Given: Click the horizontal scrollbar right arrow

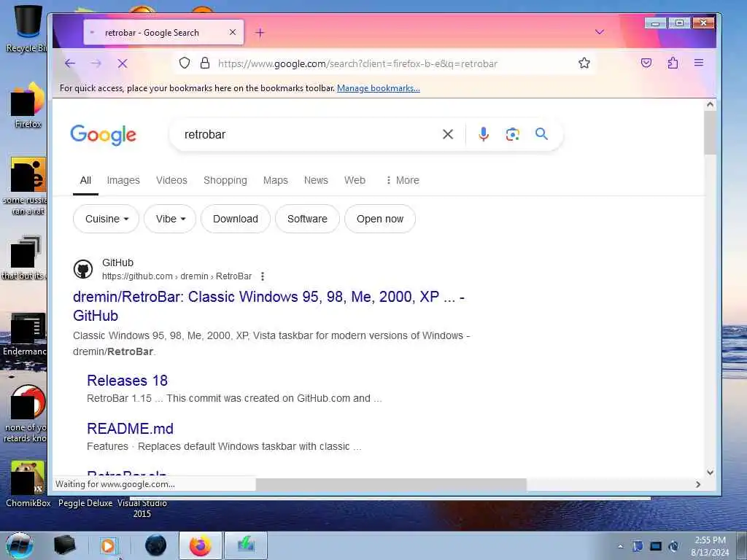Looking at the screenshot, I should (x=698, y=484).
